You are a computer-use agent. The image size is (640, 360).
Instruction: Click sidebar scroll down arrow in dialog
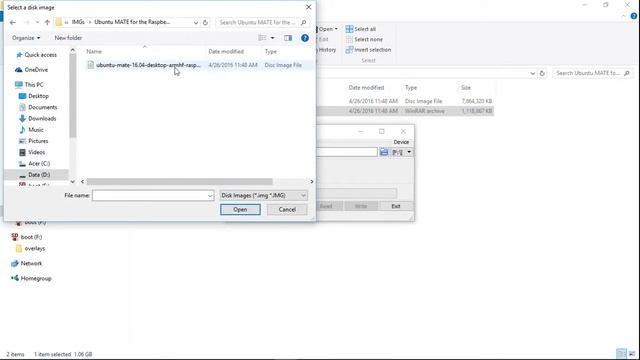pyautogui.click(x=73, y=182)
